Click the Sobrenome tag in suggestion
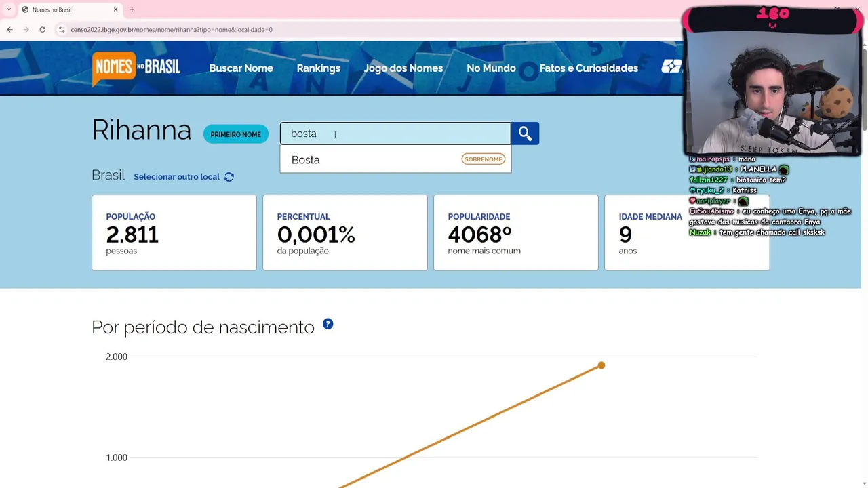 tap(484, 159)
